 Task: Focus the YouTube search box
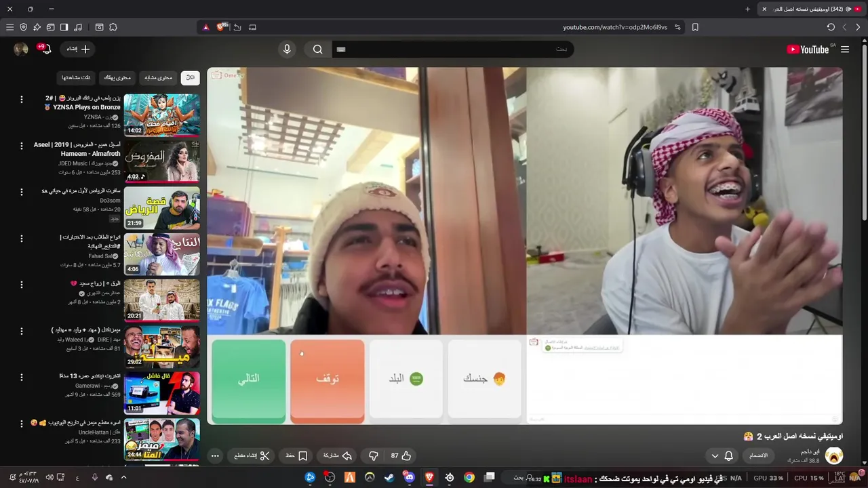452,49
